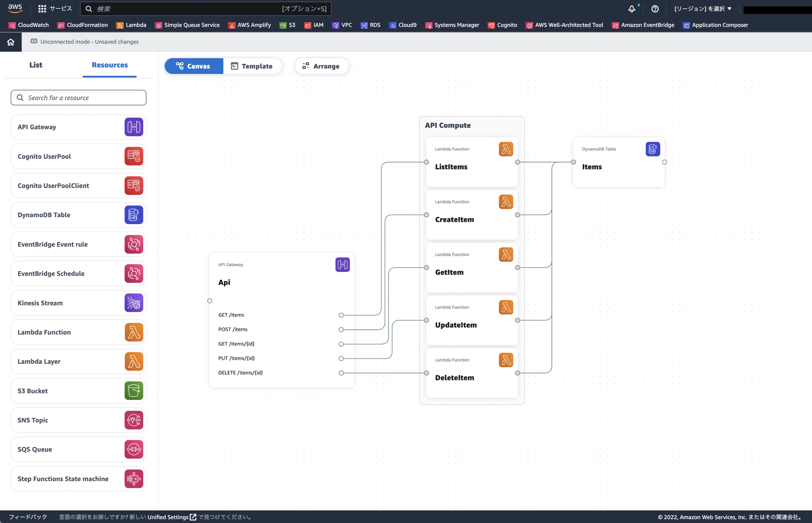The image size is (812, 523).
Task: Click the SQS Queue resource icon
Action: [x=134, y=449]
